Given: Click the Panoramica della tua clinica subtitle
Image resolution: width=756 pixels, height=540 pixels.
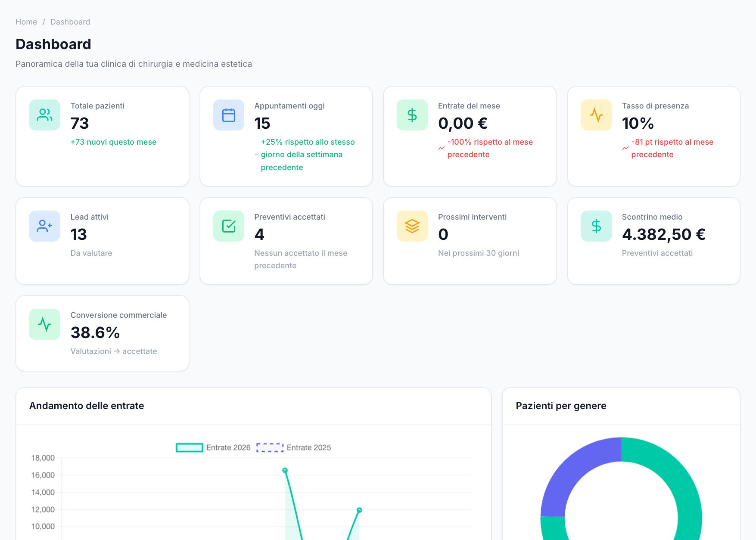Looking at the screenshot, I should coord(134,64).
